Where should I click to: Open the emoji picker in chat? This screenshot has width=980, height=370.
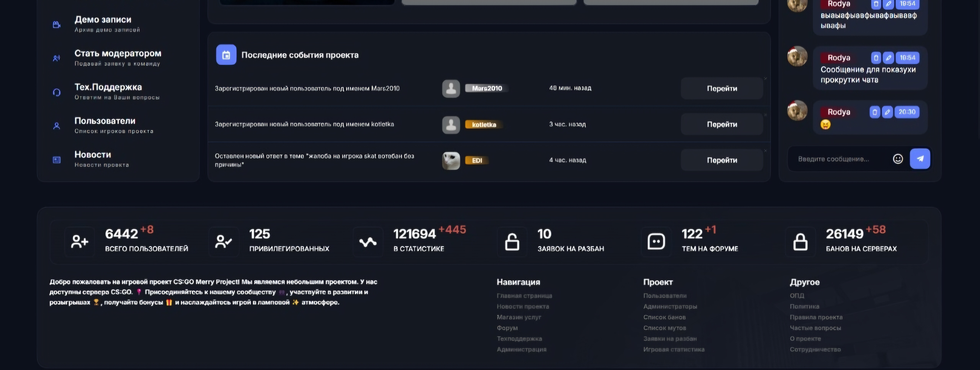click(x=898, y=159)
